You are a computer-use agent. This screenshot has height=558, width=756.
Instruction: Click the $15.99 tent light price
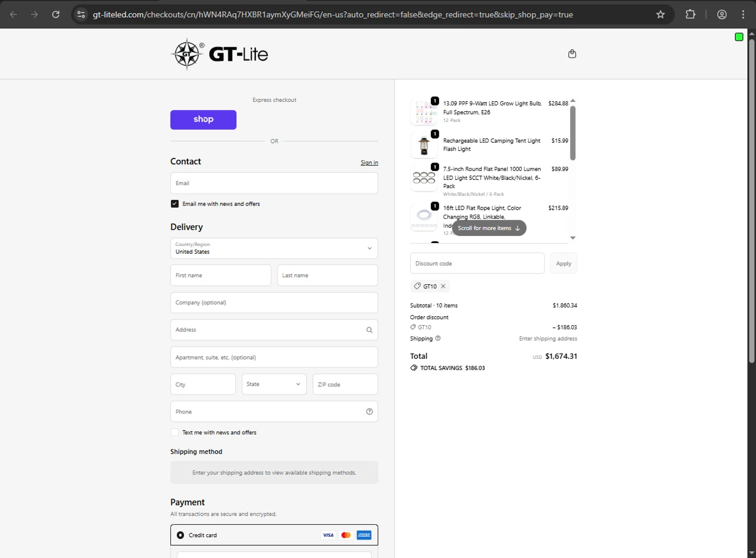pyautogui.click(x=559, y=141)
